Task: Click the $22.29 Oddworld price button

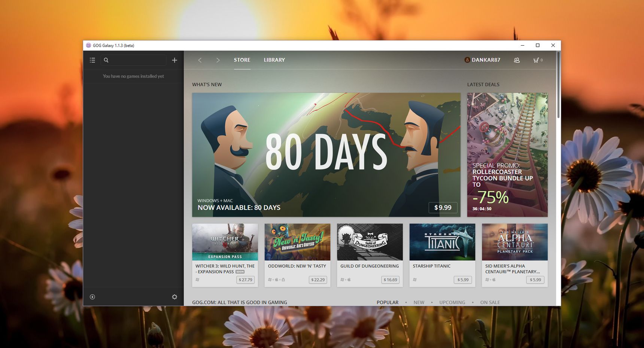Action: (318, 280)
